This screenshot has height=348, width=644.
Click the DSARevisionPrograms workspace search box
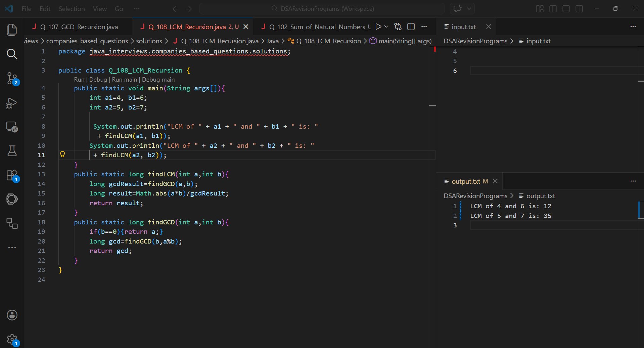[x=322, y=9]
